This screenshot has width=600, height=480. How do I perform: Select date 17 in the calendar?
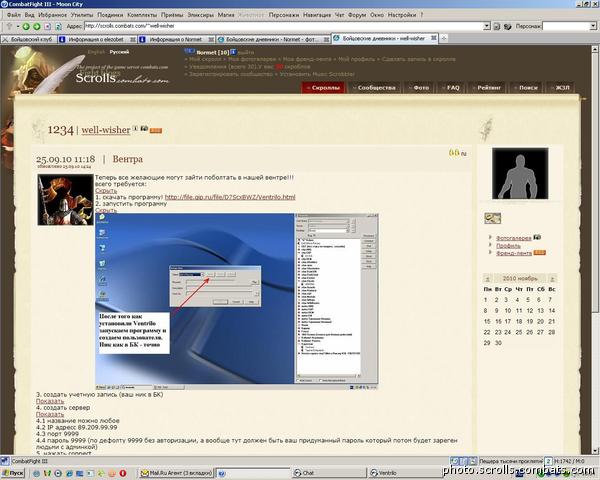coord(508,322)
